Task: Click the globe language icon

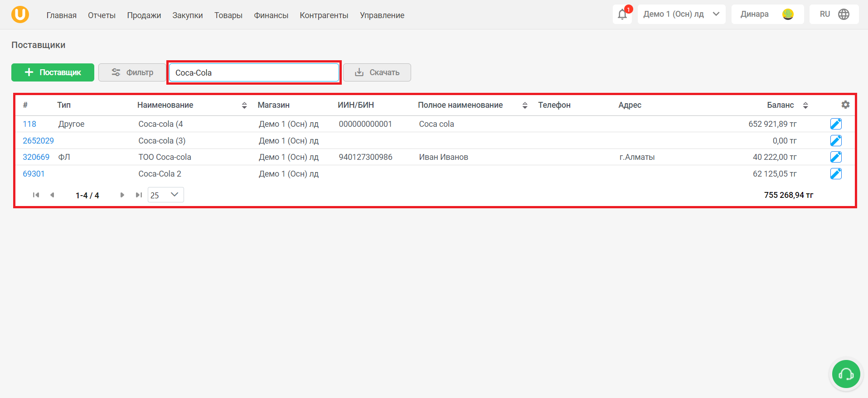Action: pyautogui.click(x=844, y=14)
